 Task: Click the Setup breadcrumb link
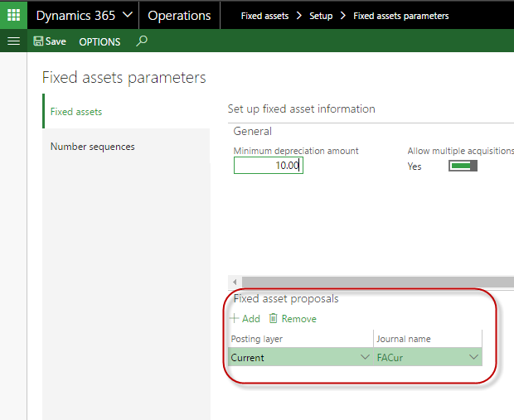click(321, 16)
